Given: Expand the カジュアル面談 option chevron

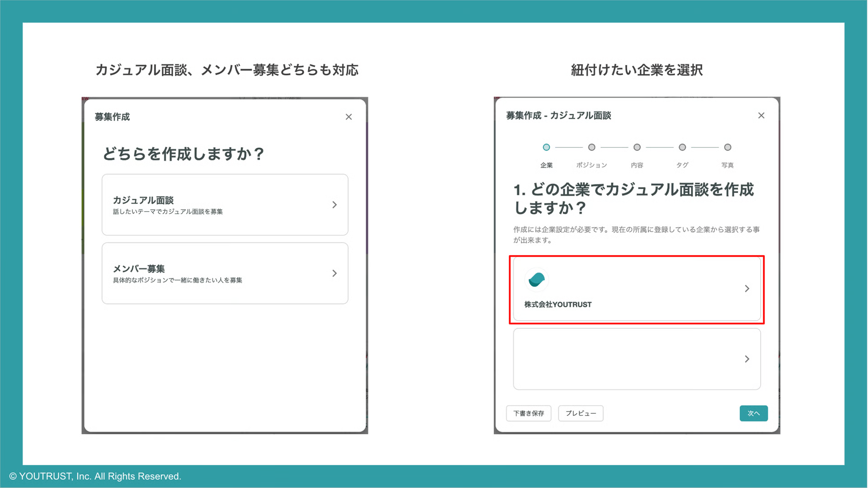Looking at the screenshot, I should [334, 205].
